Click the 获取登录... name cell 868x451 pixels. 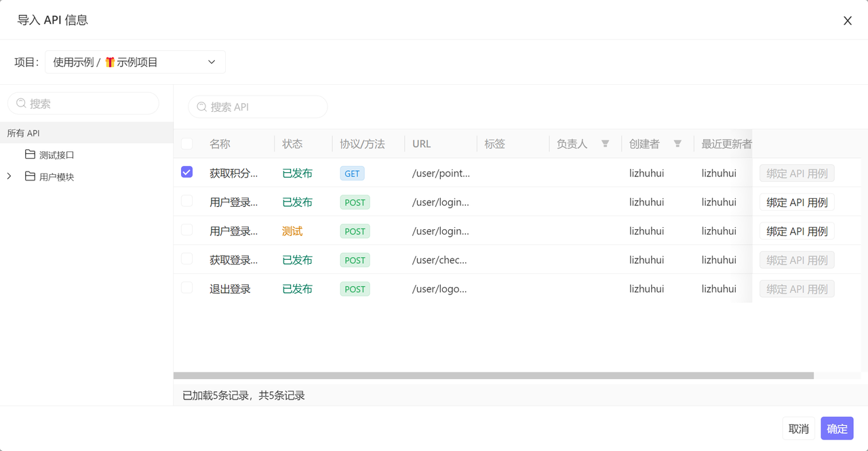(234, 260)
